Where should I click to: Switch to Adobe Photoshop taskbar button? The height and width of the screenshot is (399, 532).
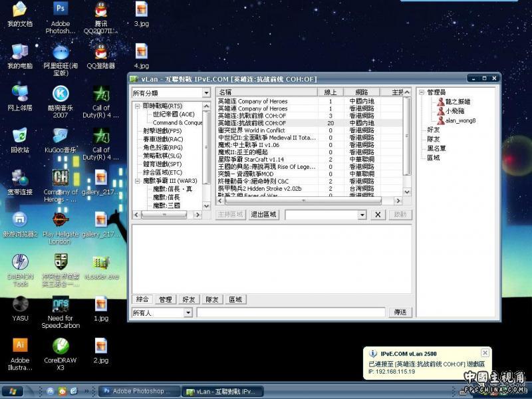(139, 391)
